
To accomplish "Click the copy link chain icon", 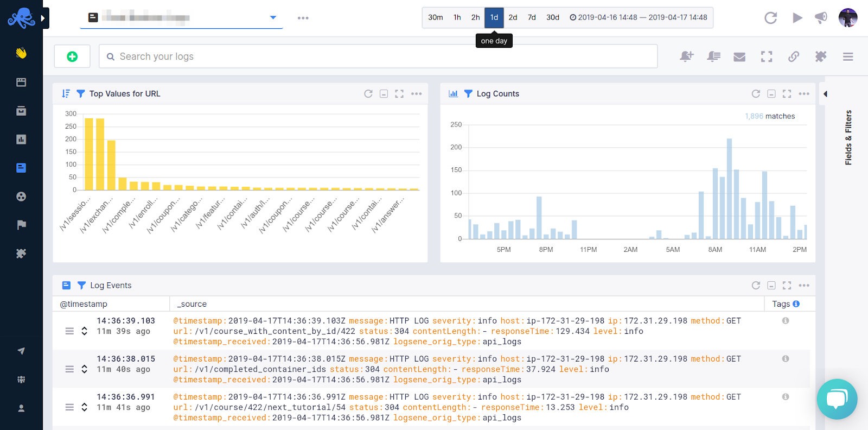I will (x=794, y=56).
